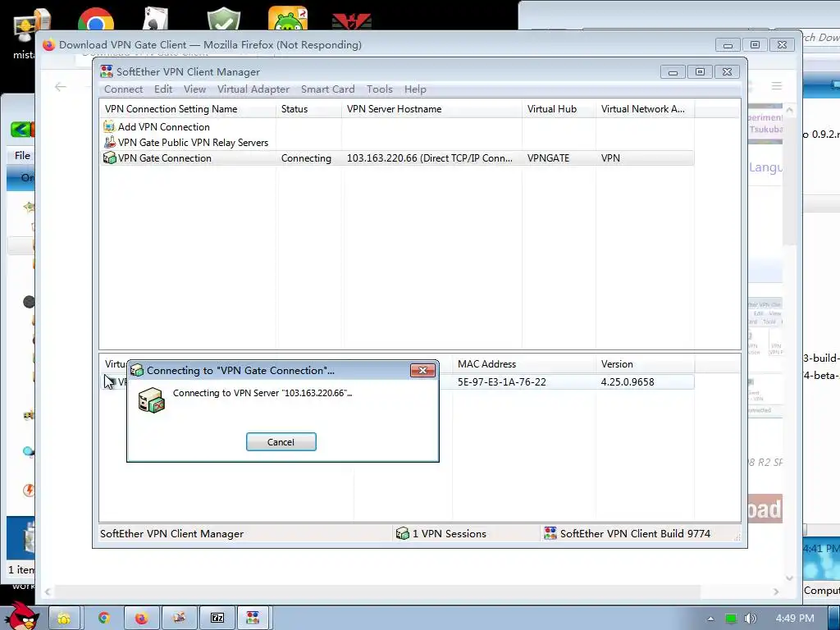
Task: Click the Firefox icon in browser title bar
Action: click(x=48, y=45)
